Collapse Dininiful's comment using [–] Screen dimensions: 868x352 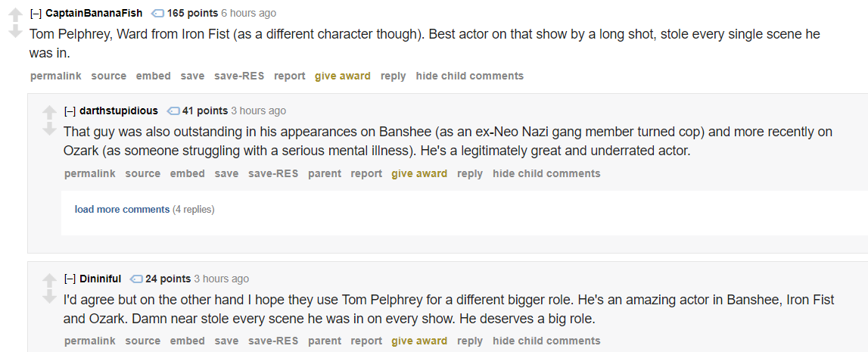[70, 279]
